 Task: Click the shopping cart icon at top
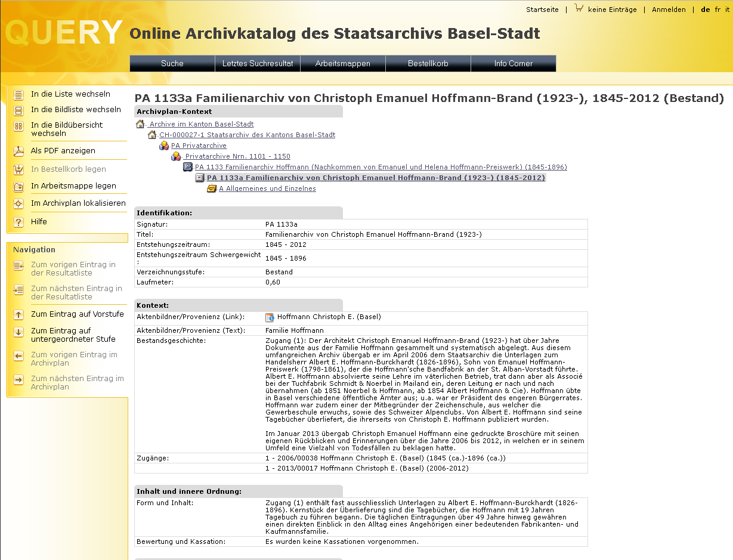[579, 8]
